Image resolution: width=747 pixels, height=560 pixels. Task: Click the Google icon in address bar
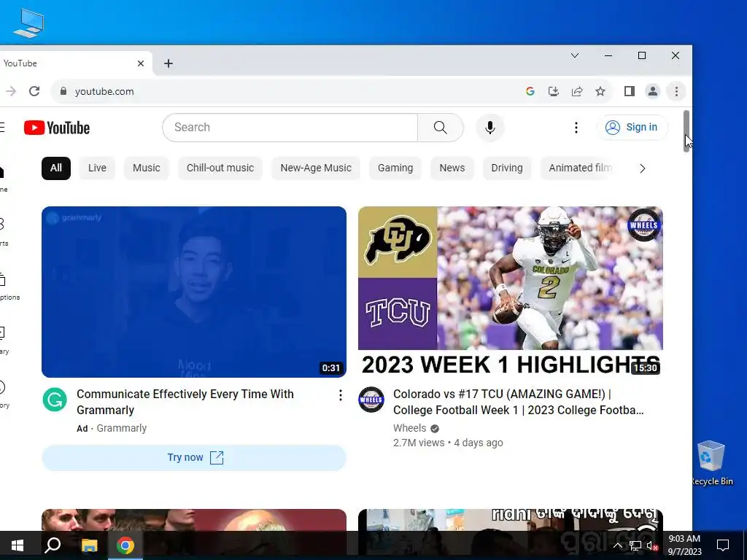tap(530, 91)
